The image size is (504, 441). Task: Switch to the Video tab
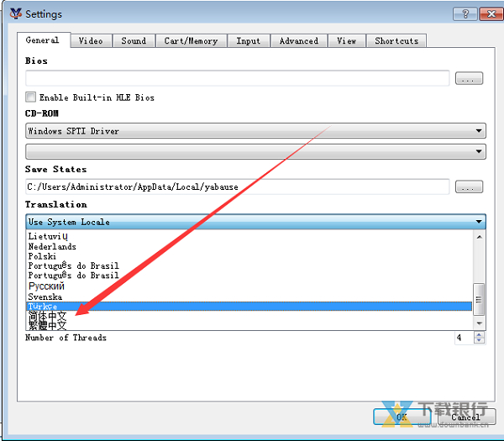[x=90, y=40]
